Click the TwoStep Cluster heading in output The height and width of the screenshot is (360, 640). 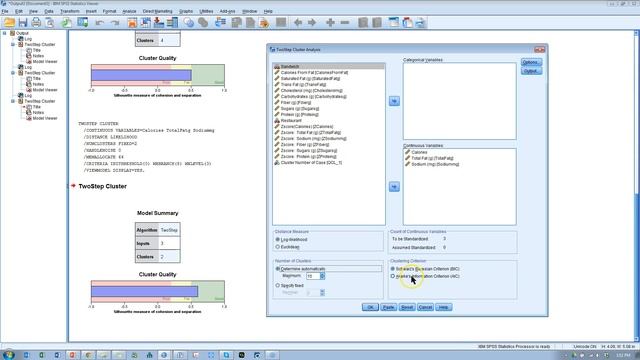[102, 186]
